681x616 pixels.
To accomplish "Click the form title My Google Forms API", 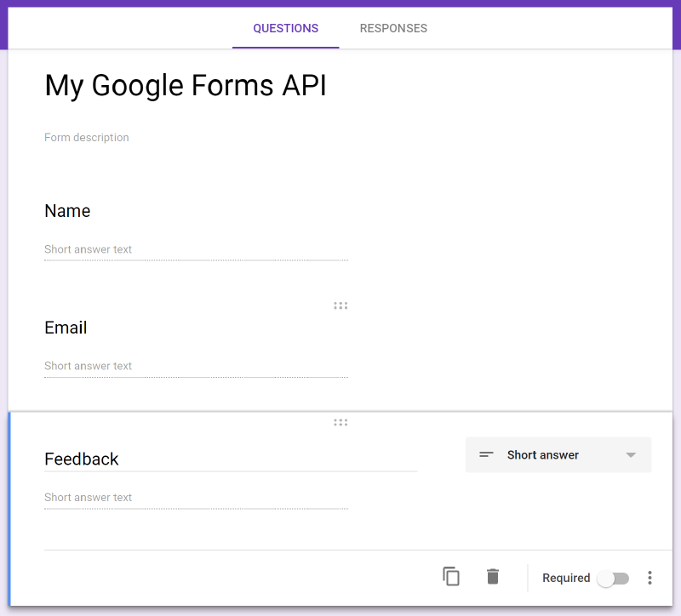I will point(186,85).
